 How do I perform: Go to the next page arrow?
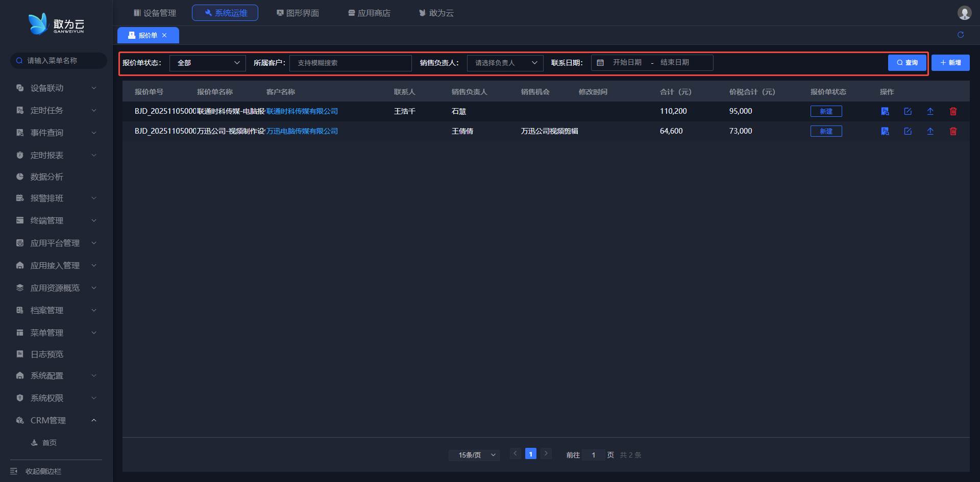coord(546,453)
